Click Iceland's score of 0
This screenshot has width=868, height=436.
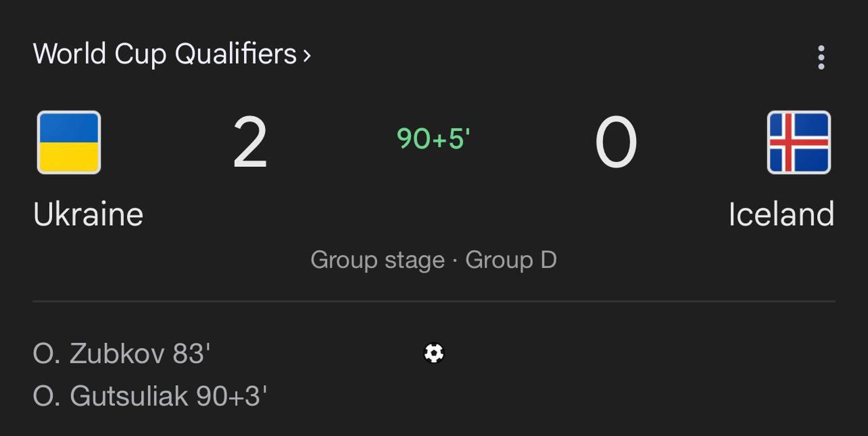[x=616, y=143]
